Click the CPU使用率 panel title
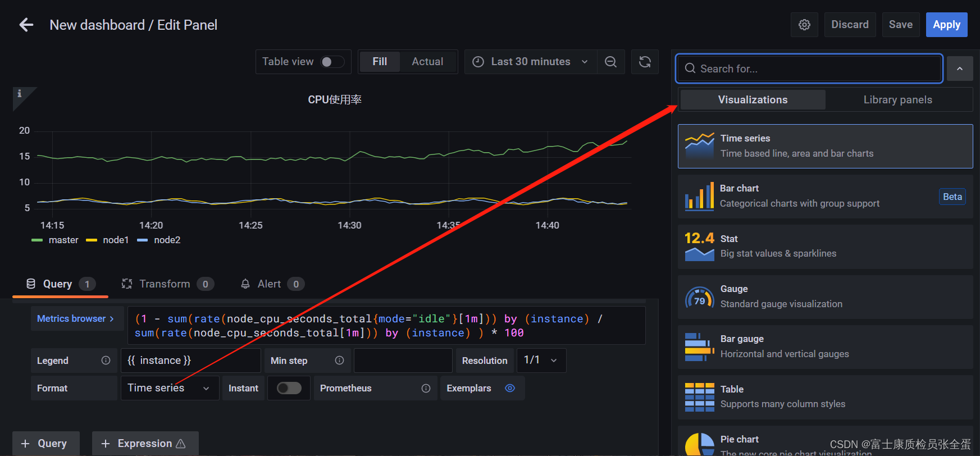 tap(335, 99)
